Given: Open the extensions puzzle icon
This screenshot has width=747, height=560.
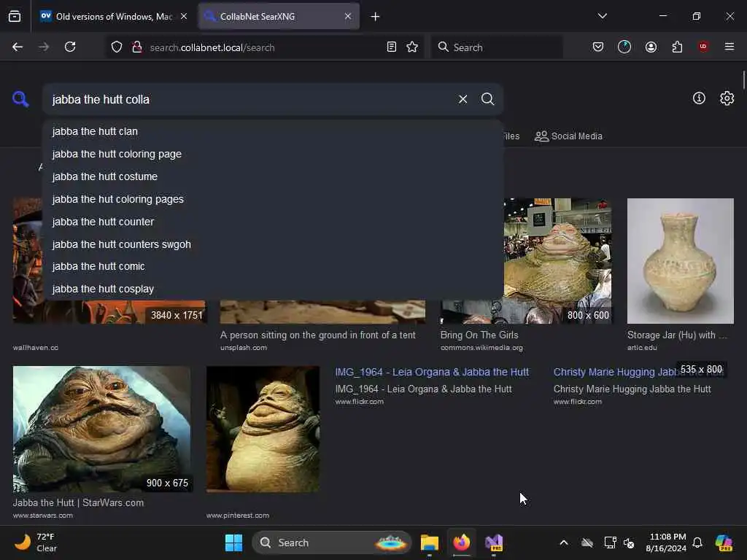Looking at the screenshot, I should click(677, 47).
